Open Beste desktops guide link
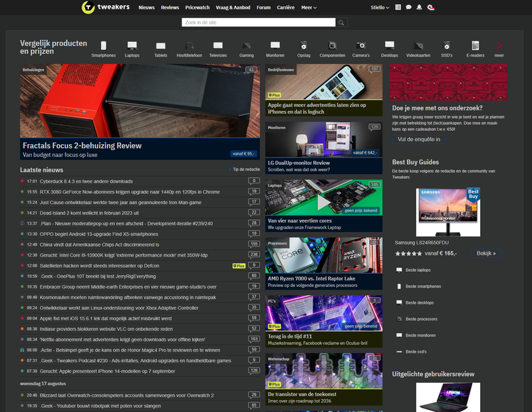532x412 pixels. [x=420, y=303]
